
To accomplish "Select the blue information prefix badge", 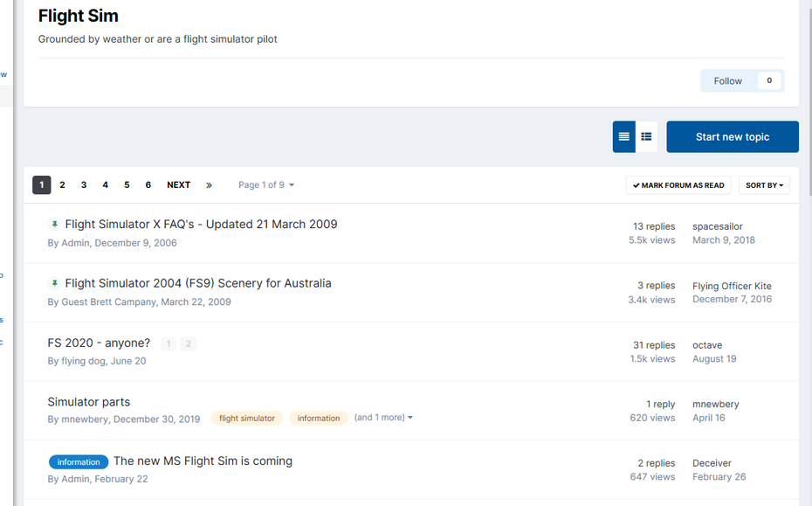I will tap(79, 462).
